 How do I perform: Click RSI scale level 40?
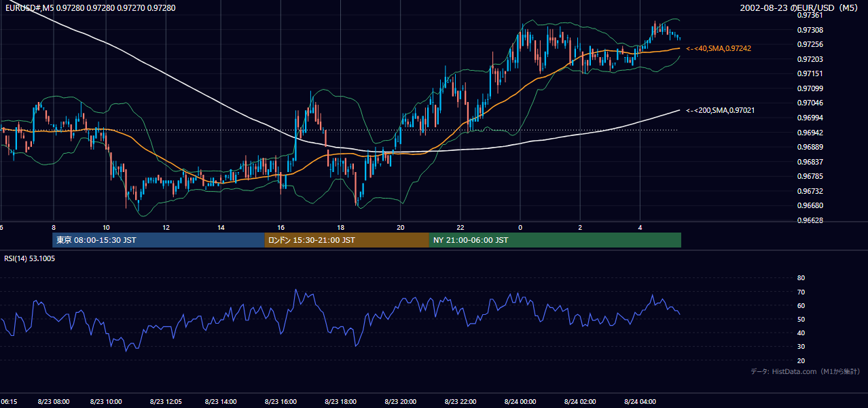coord(801,333)
